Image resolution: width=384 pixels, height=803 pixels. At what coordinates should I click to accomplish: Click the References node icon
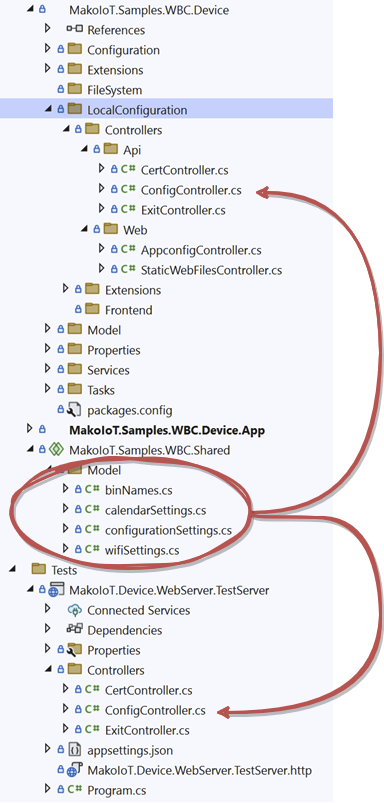[x=75, y=30]
